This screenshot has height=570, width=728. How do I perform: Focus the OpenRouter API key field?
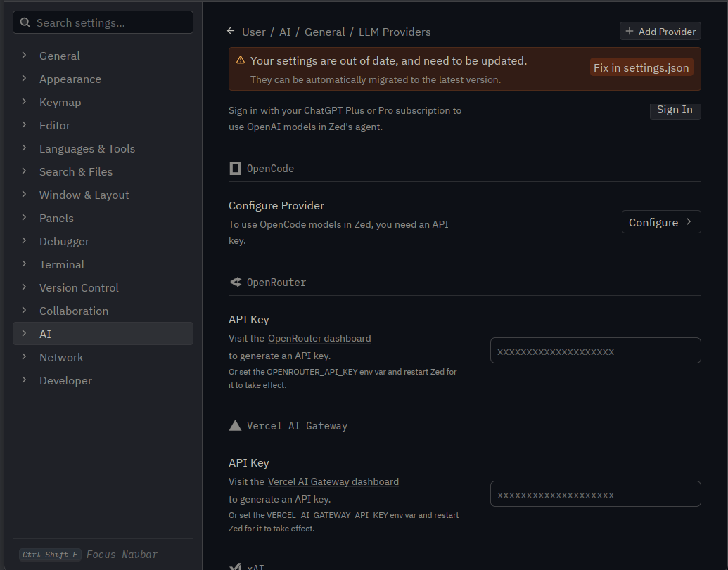[x=595, y=351]
